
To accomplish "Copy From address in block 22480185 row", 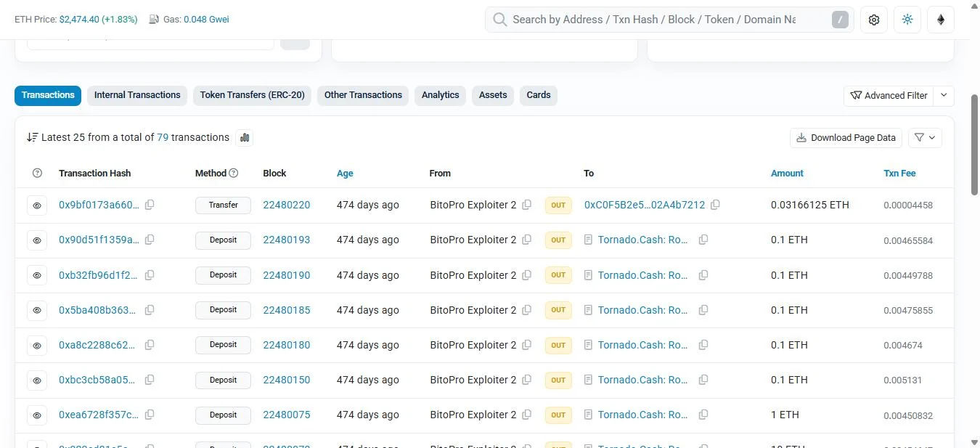I will point(527,310).
